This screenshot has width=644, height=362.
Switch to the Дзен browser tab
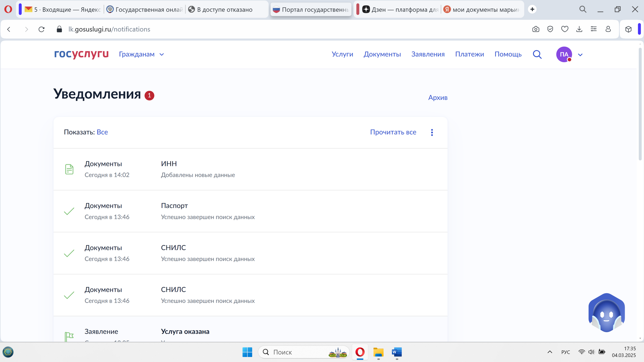pyautogui.click(x=400, y=9)
